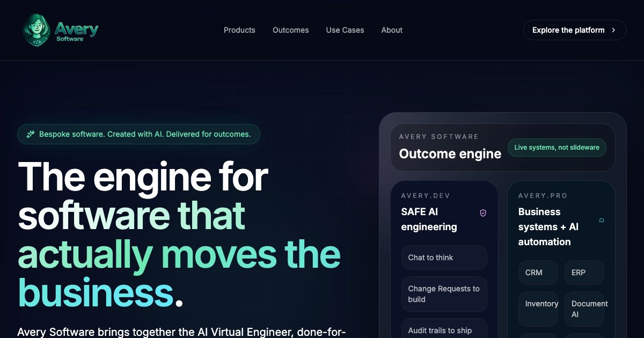The width and height of the screenshot is (644, 338).
Task: Click the headline The engine for software
Action: coord(179,235)
